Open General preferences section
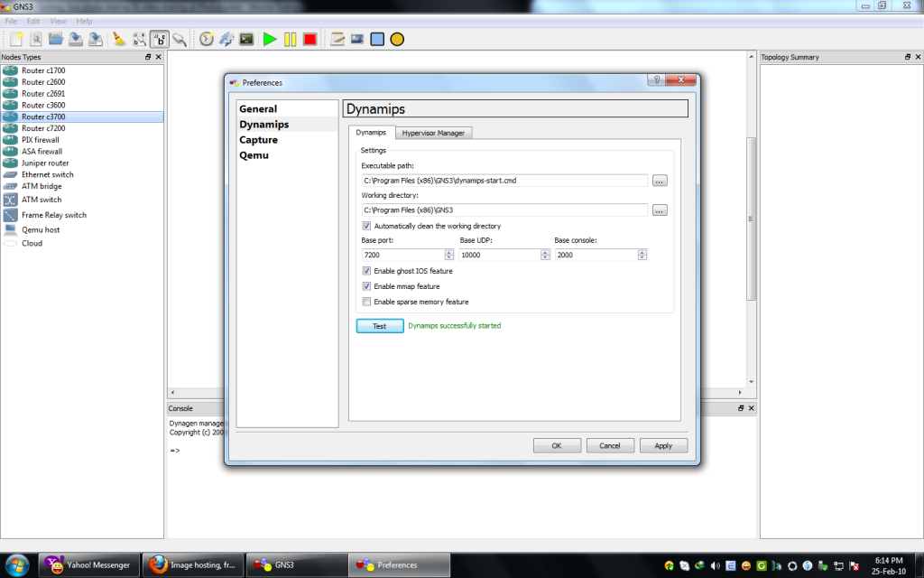Viewport: 924px width, 578px height. pyautogui.click(x=258, y=108)
